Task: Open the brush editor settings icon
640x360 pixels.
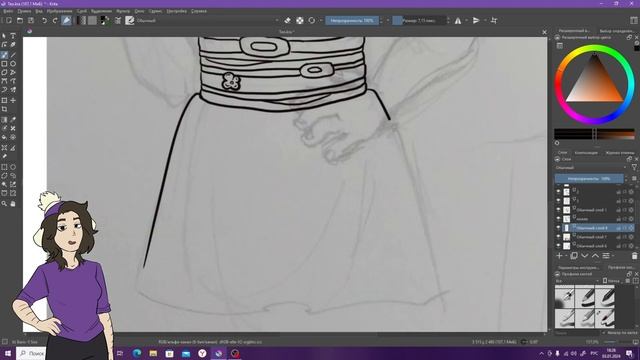Action: coord(118,20)
